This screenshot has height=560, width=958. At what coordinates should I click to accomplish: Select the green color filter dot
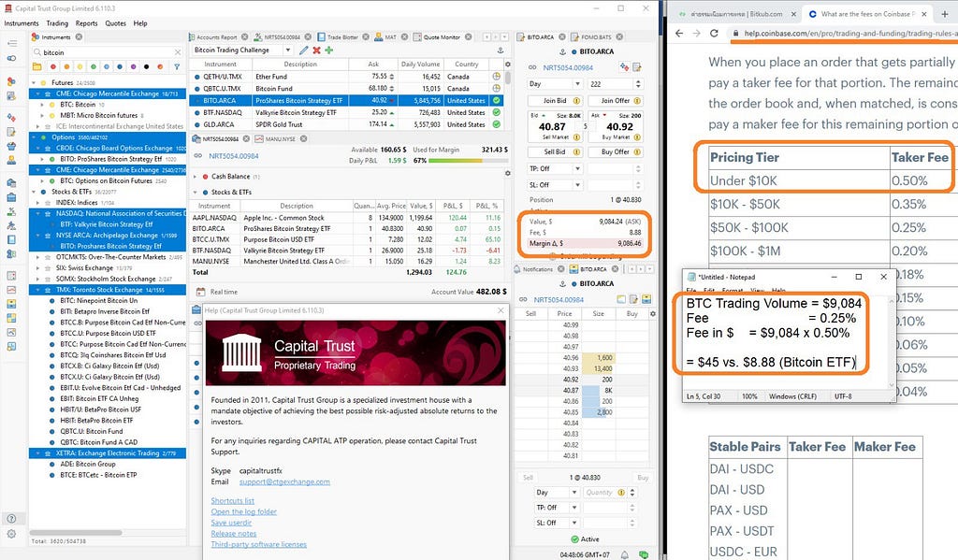(94, 66)
